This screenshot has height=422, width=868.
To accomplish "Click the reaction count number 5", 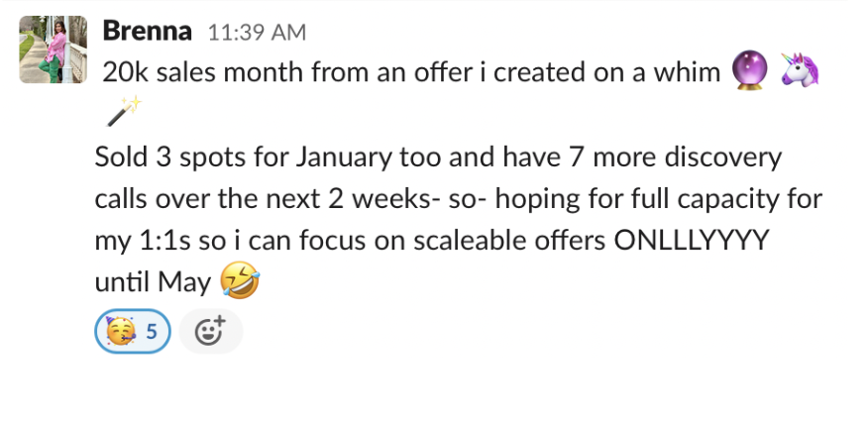I will pos(152,332).
